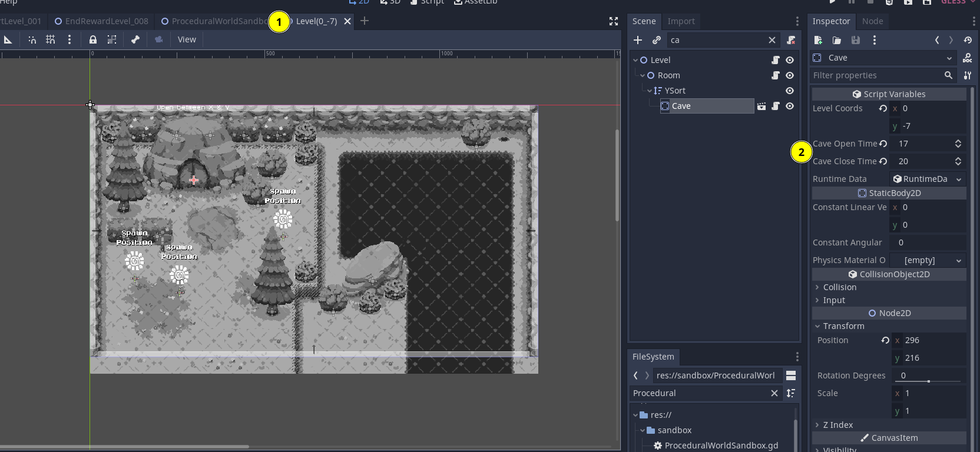Adjust Cave Open Time stepper arrows
The image size is (980, 452).
click(x=958, y=144)
